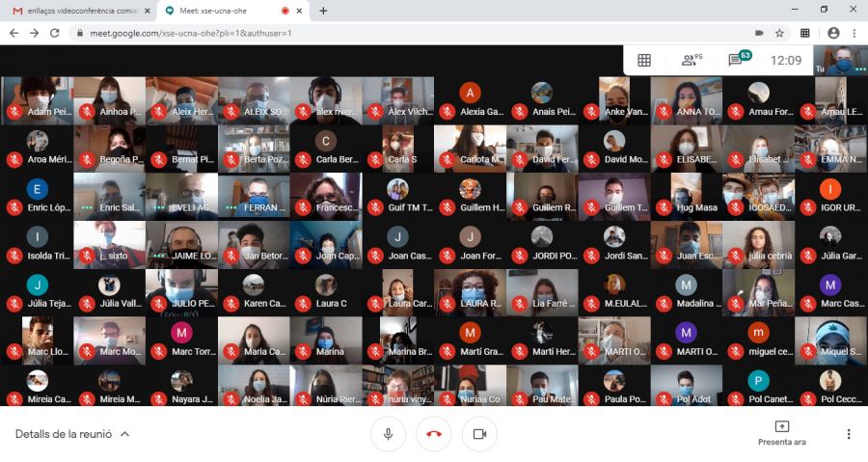Click the red hang up call button
Image resolution: width=868 pixels, height=462 pixels.
click(x=434, y=434)
